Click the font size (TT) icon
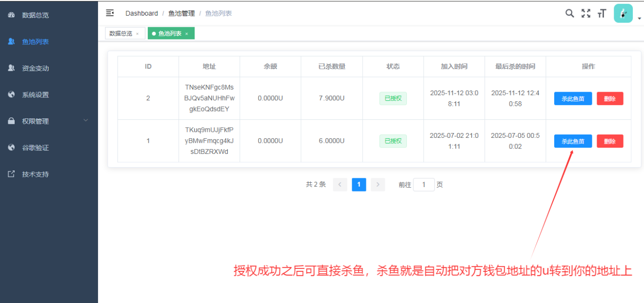 tap(602, 13)
